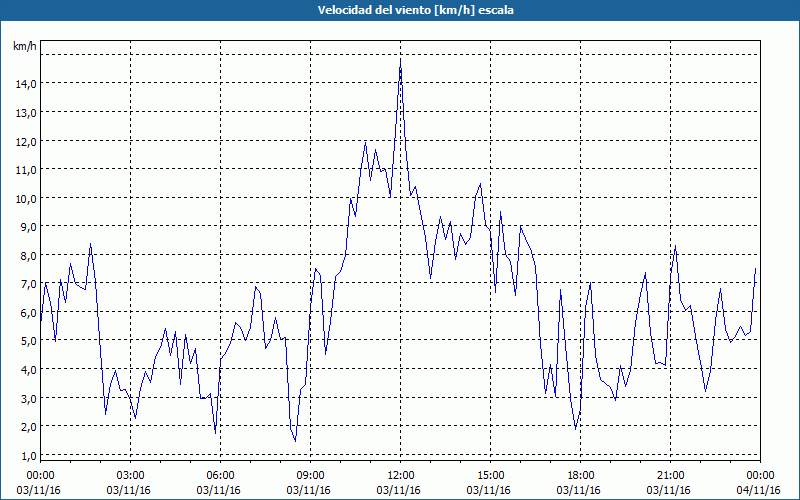
Task: Click the '8,0' y-axis label
Action: pos(28,256)
